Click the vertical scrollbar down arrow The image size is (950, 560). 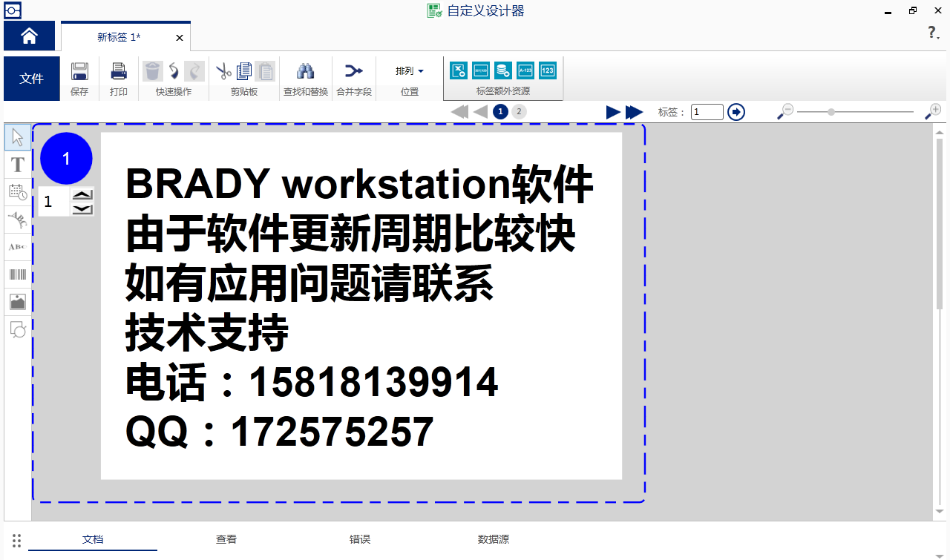(940, 512)
